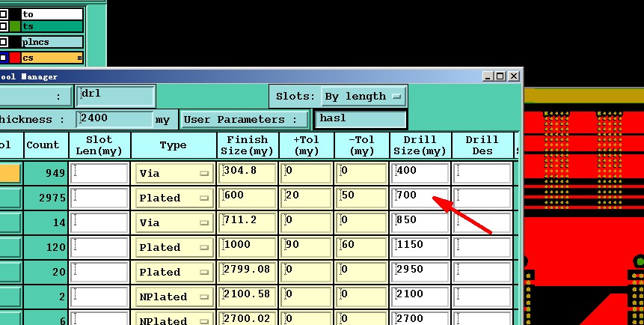
Task: Click the Drill Size field showing 400
Action: (x=420, y=173)
